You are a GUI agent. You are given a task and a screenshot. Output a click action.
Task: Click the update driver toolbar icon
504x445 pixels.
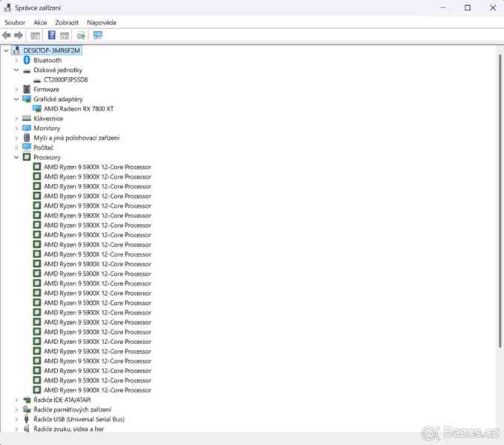coord(81,36)
